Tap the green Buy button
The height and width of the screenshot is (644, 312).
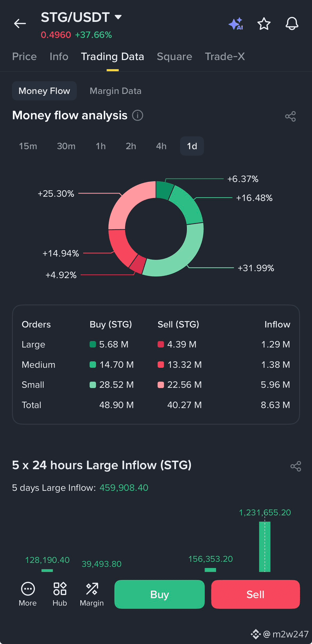point(159,594)
